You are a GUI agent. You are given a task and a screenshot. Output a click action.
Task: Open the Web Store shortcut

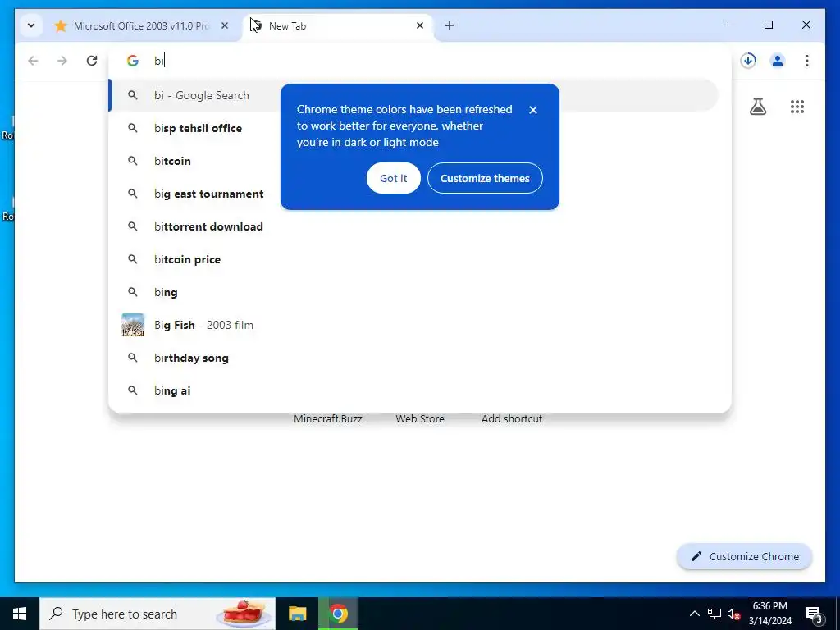[420, 419]
